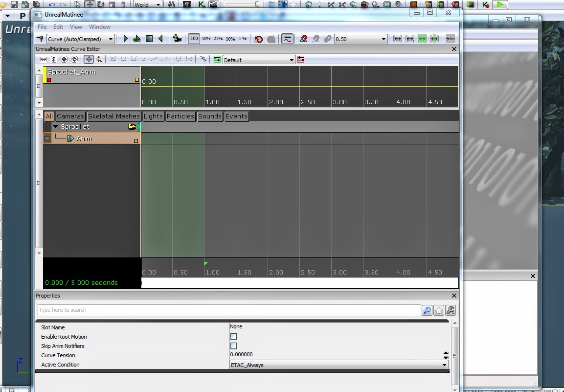The height and width of the screenshot is (392, 564).
Task: Select curve editor pan mode icon
Action: click(x=89, y=59)
